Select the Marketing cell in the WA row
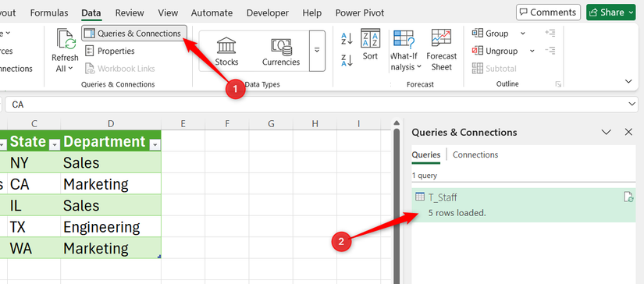The height and width of the screenshot is (284, 644). tap(111, 248)
